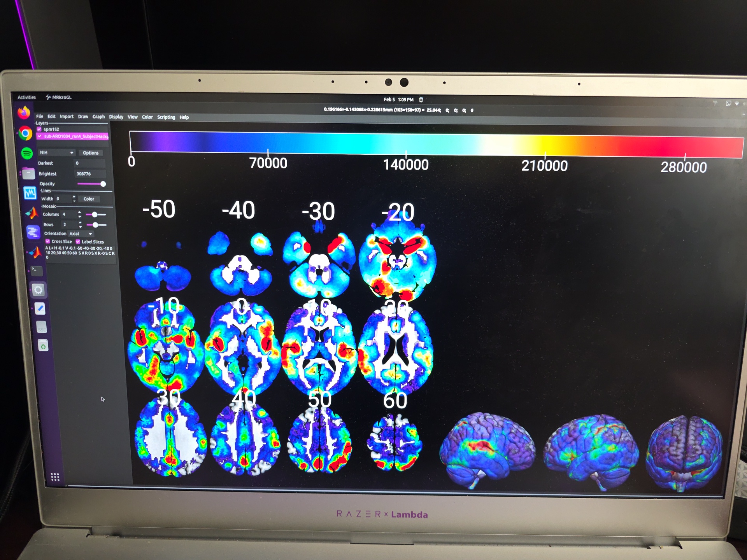Open the Terminal dock icon
The image size is (747, 560).
coord(36,270)
